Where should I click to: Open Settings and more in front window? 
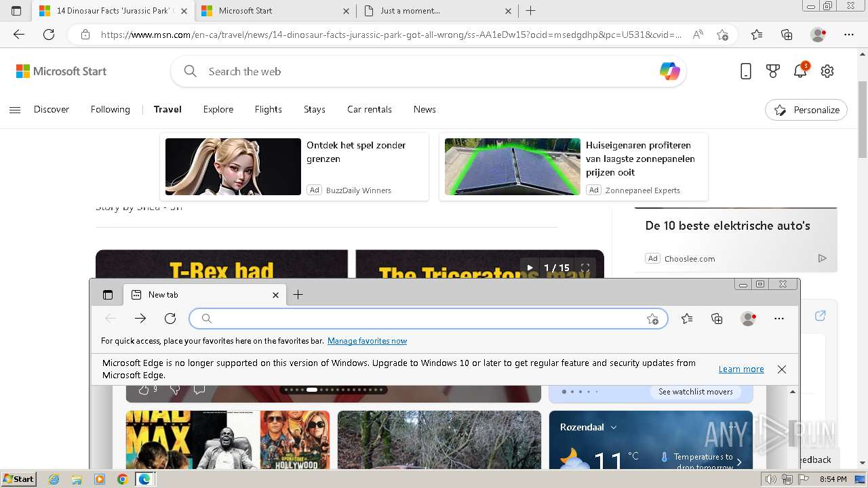pos(779,319)
